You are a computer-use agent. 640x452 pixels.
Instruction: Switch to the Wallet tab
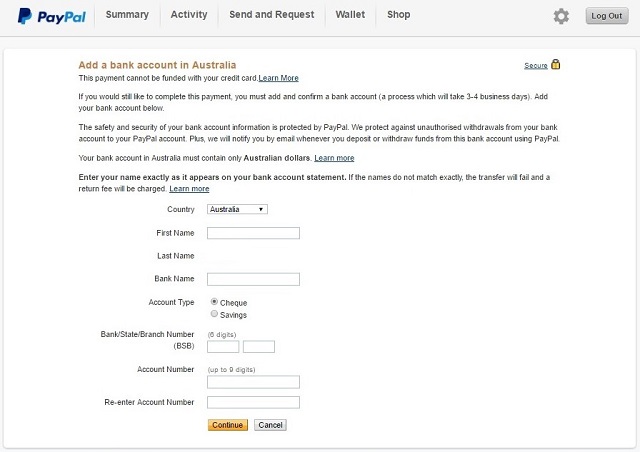pos(350,15)
